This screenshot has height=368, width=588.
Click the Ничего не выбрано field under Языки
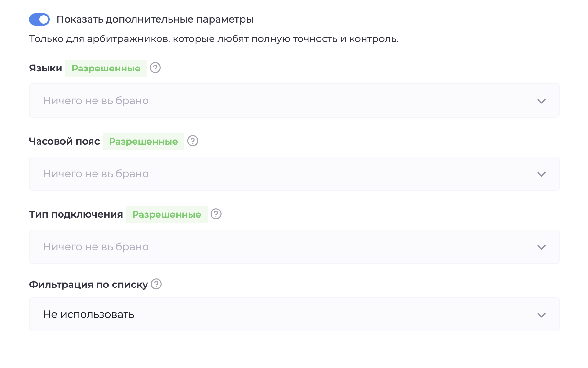[95, 101]
